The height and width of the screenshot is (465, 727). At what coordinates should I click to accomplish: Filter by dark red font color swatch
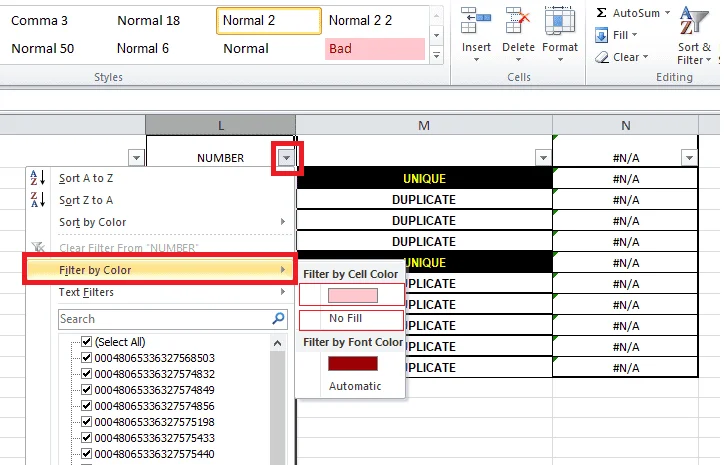pyautogui.click(x=352, y=363)
